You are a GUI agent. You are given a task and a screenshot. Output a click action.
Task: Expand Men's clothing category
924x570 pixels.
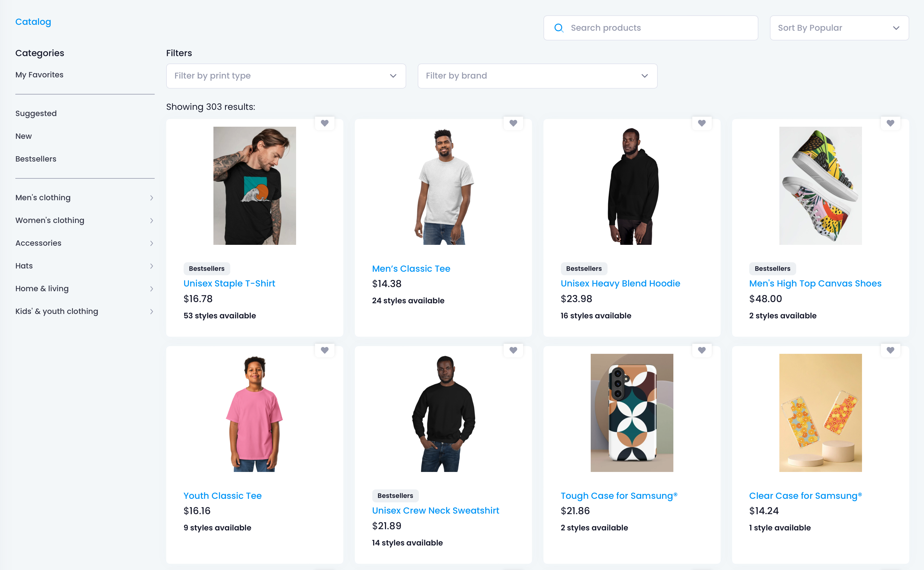point(85,198)
